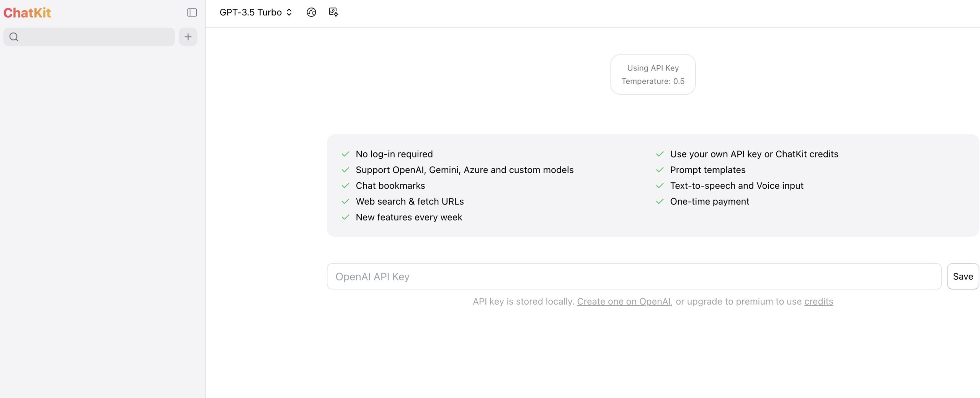The image size is (980, 398).
Task: Open the AI image generation icon
Action: (333, 12)
